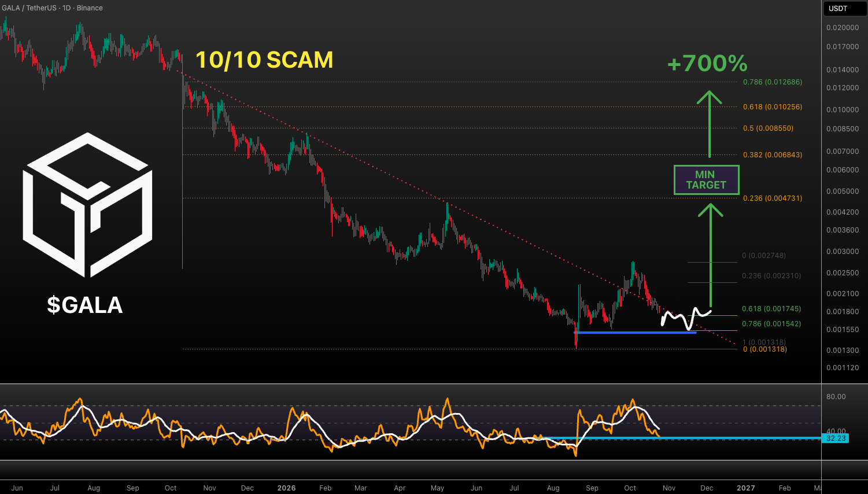This screenshot has width=868, height=494.
Task: Open the USDT currency dropdown
Action: [845, 8]
